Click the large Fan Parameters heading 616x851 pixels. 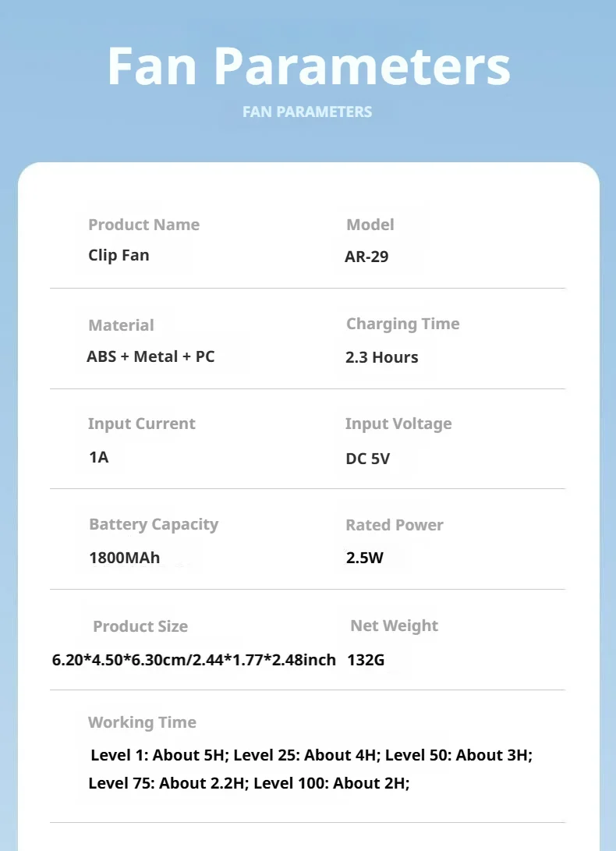click(x=308, y=66)
